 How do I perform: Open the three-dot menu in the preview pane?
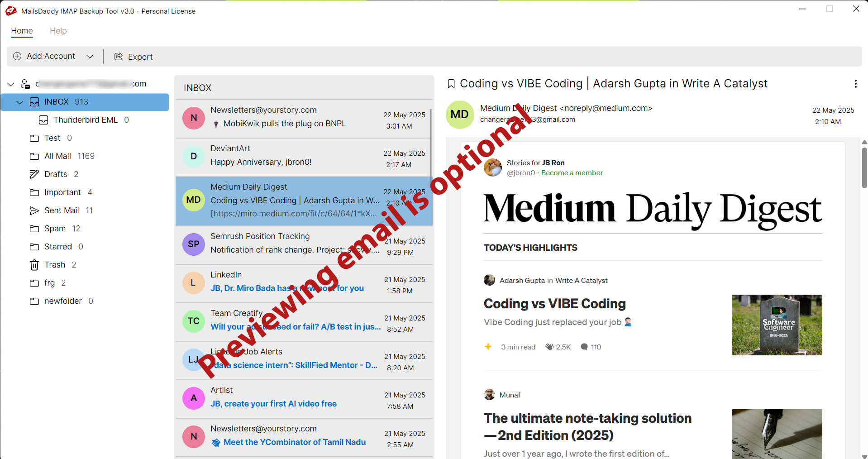(855, 84)
